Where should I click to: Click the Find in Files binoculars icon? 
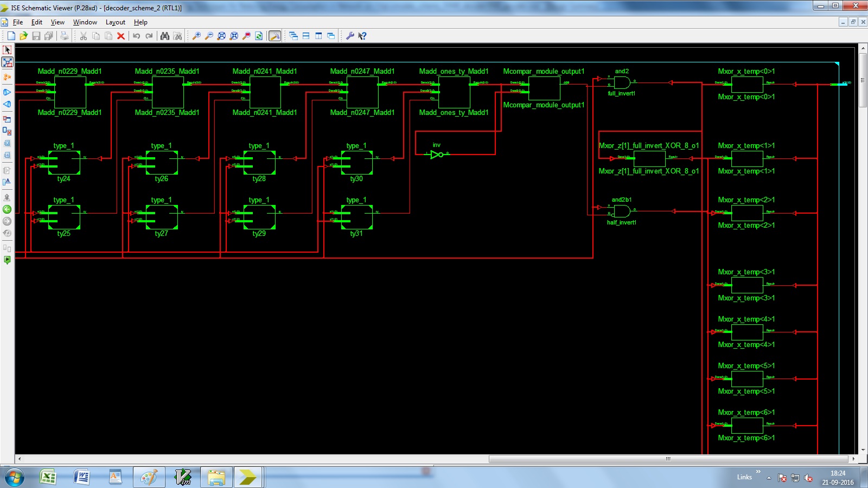(177, 36)
